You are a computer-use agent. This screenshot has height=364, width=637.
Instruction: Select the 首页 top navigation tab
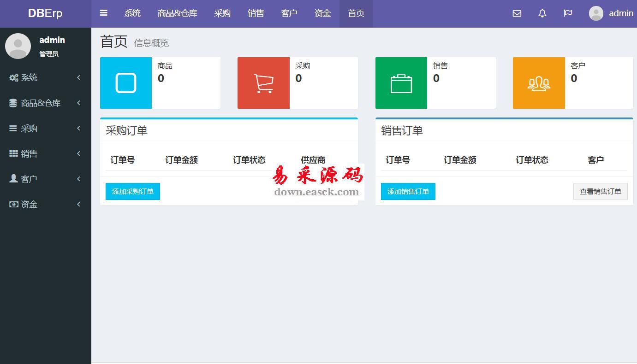coord(356,13)
